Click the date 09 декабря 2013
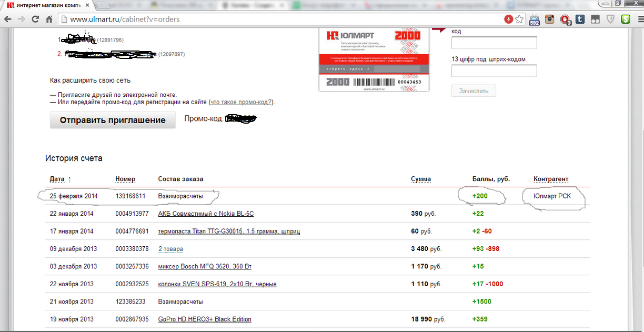 (74, 249)
